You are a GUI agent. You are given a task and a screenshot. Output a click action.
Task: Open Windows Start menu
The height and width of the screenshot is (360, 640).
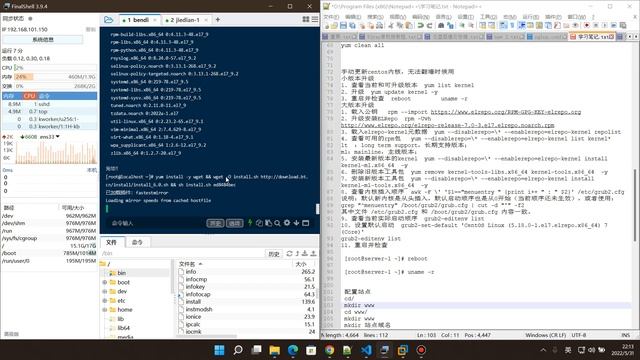tap(219, 350)
